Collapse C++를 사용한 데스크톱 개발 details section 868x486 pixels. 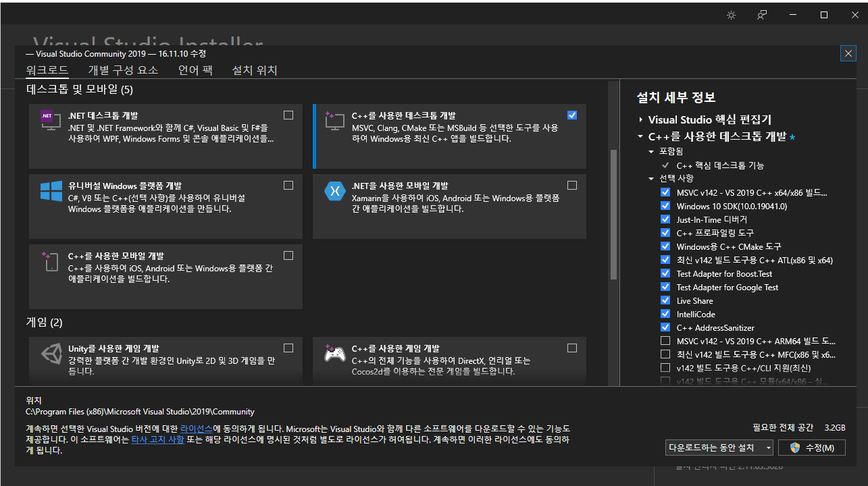click(640, 136)
